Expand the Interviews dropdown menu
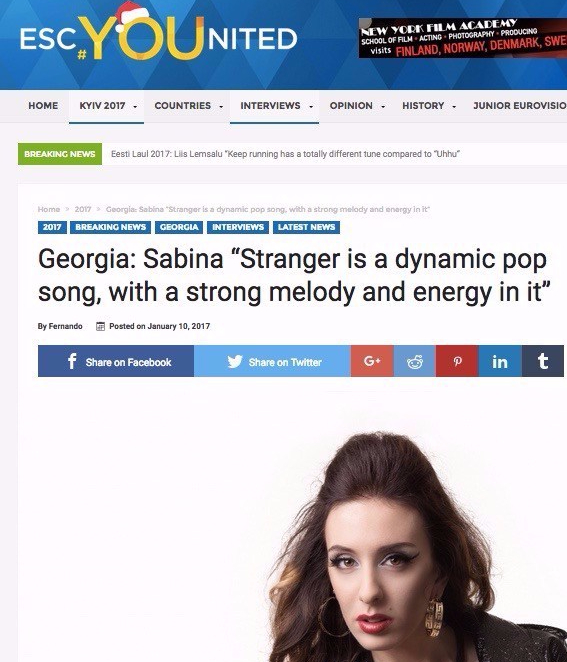 274,106
